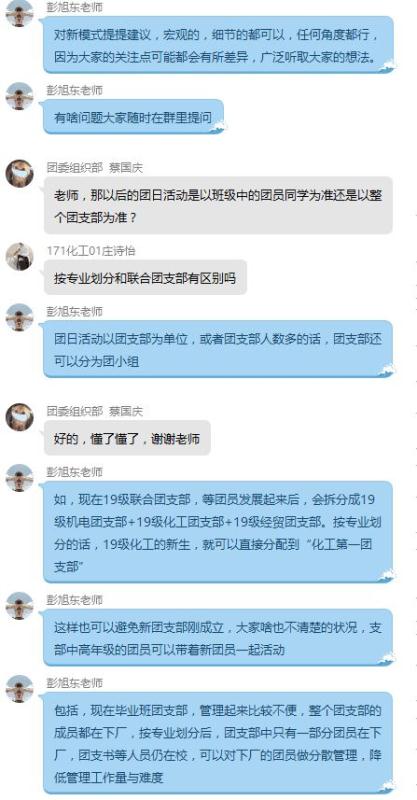Click name 团委组织部 蔡国庆 above the 好的，懂了懂了 reply
Screen dimensions: 417x800
point(95,411)
